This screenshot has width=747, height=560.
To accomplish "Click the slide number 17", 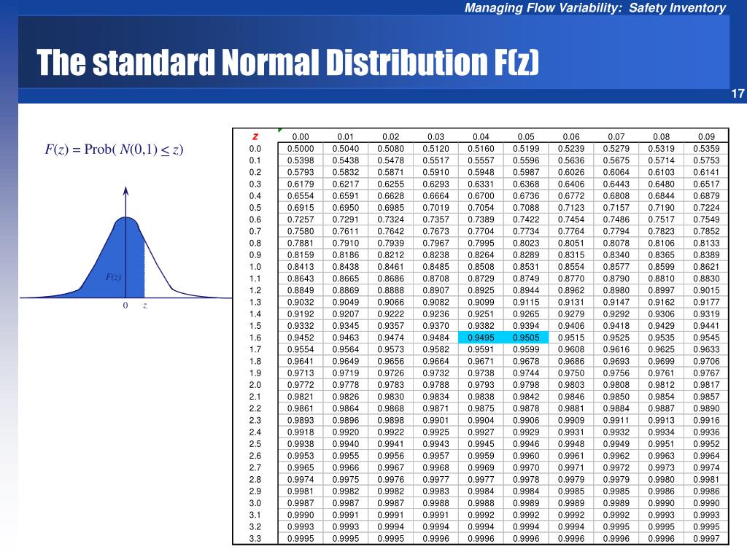I will pyautogui.click(x=738, y=93).
